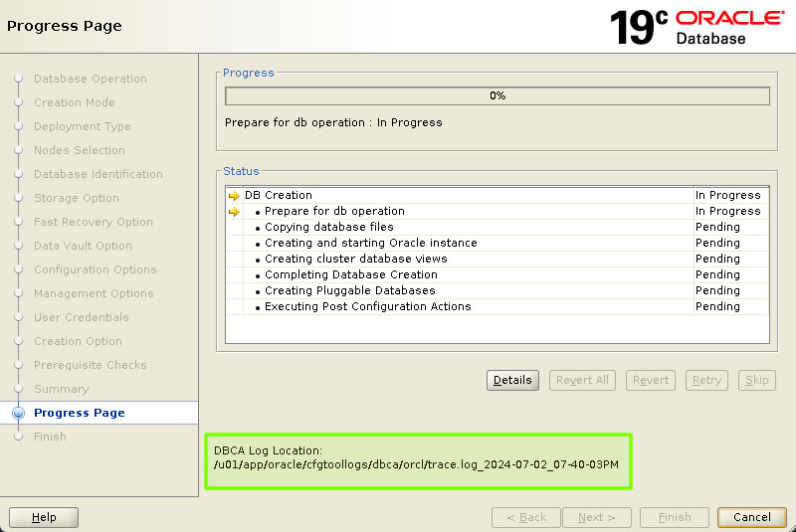This screenshot has width=796, height=532.
Task: Click the Progress Page step bullet icon
Action: click(x=18, y=413)
